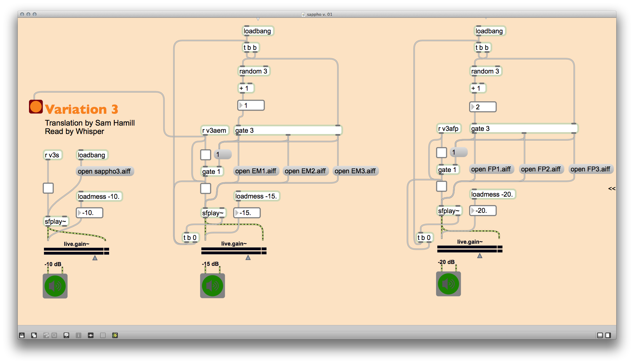Click the -10. number box
Viewport: 634px width, 364px height.
[89, 213]
